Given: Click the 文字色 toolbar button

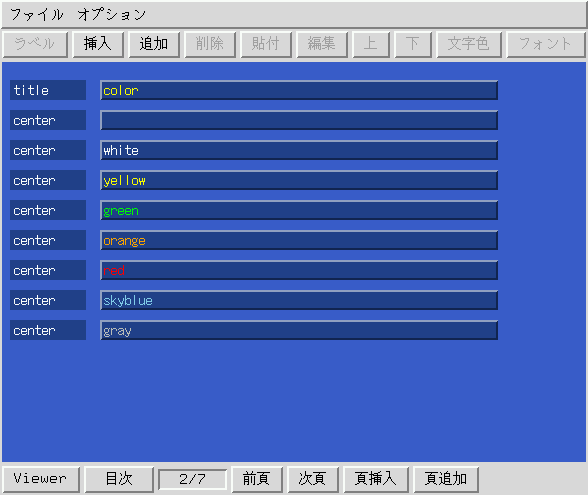Looking at the screenshot, I should point(469,44).
